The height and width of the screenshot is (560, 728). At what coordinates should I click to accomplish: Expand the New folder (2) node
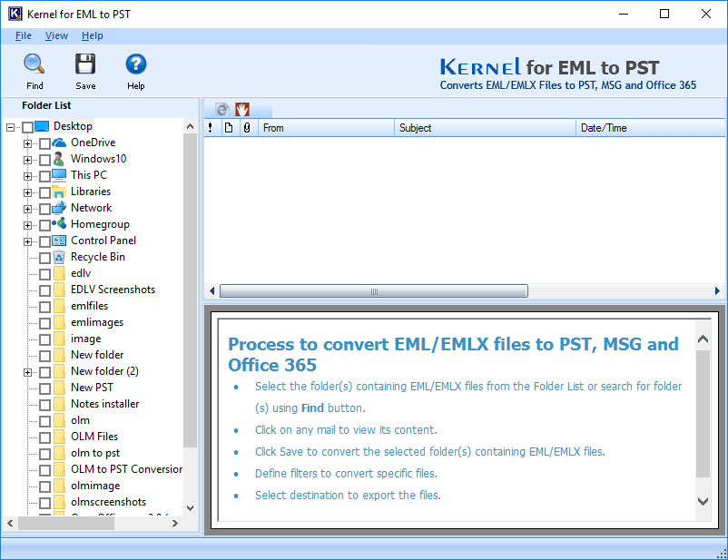click(x=27, y=372)
